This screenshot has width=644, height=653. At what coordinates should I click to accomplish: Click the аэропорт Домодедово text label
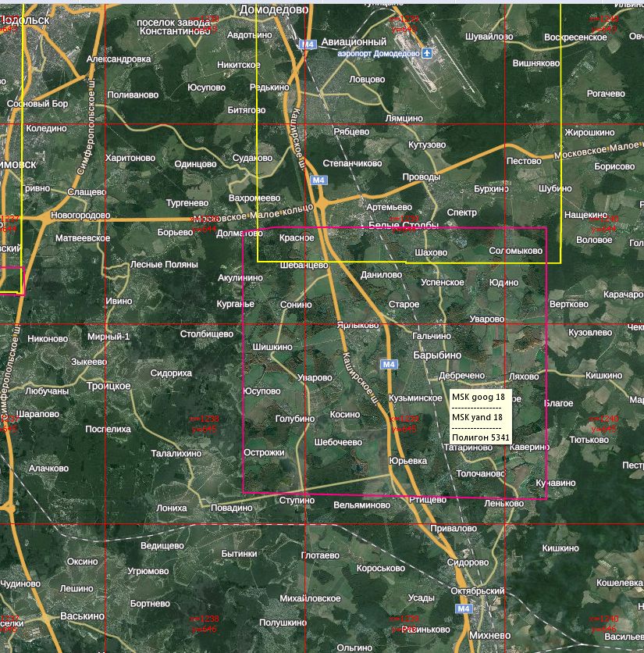[x=378, y=54]
